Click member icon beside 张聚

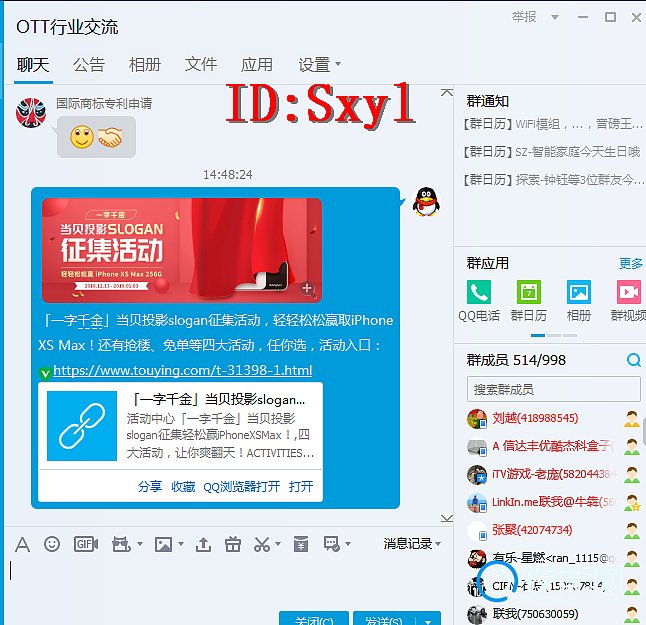[632, 530]
